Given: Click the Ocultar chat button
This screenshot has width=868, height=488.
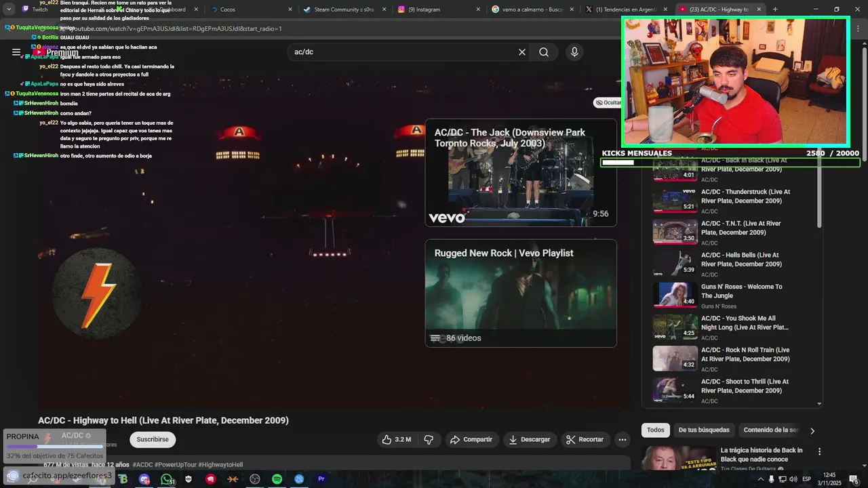Looking at the screenshot, I should [x=608, y=102].
